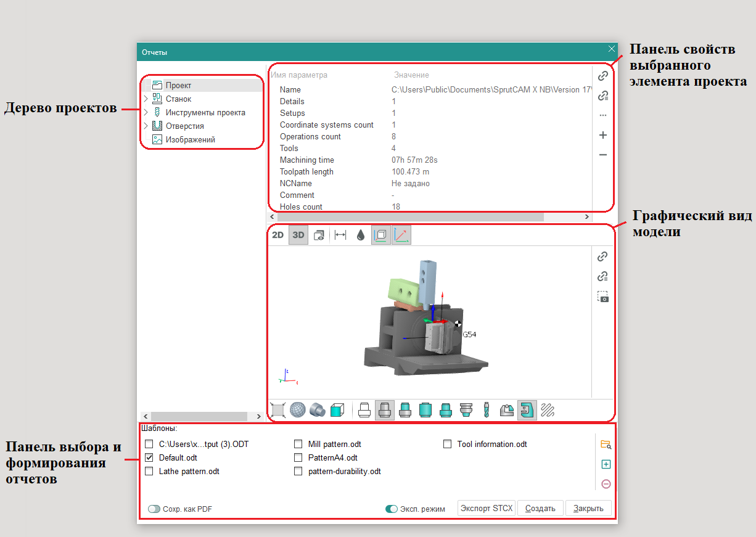
Task: Click the wireframe sphere icon in bottom toolbar
Action: [x=298, y=409]
